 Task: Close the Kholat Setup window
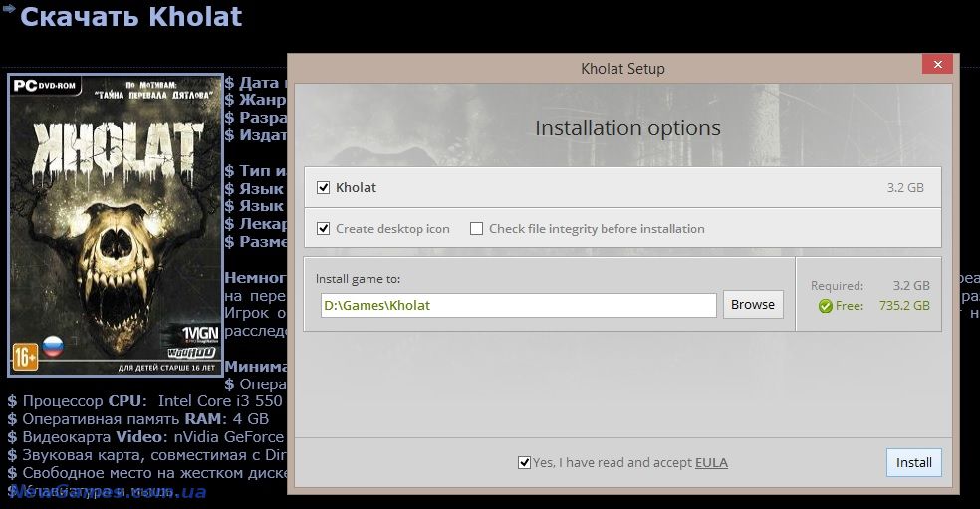point(937,64)
